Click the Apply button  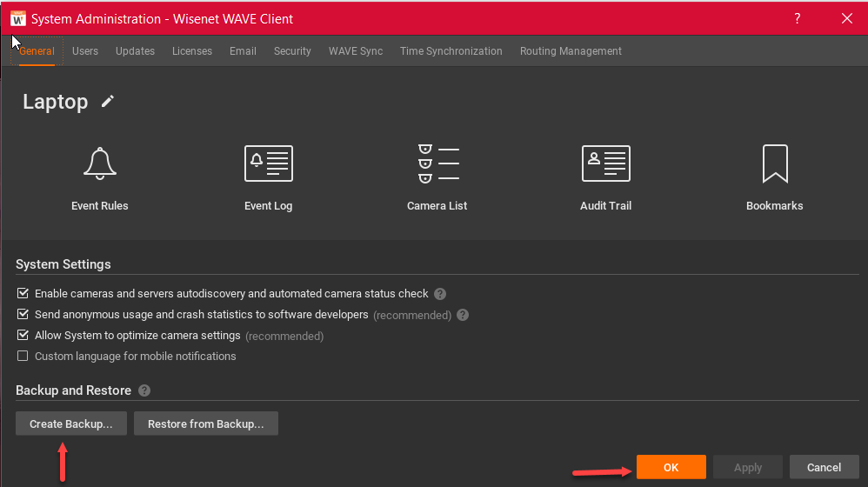pos(748,467)
